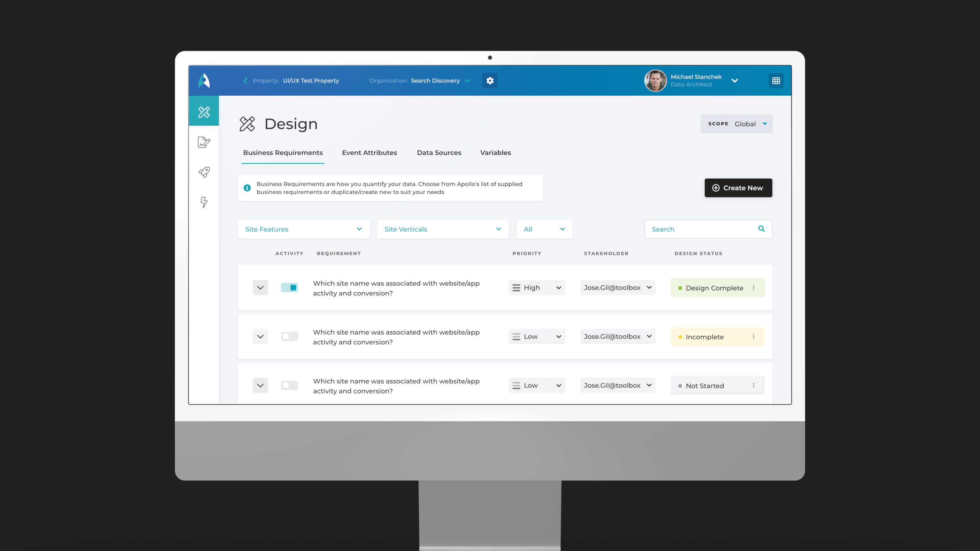
Task: Click the Create New button
Action: click(x=738, y=188)
